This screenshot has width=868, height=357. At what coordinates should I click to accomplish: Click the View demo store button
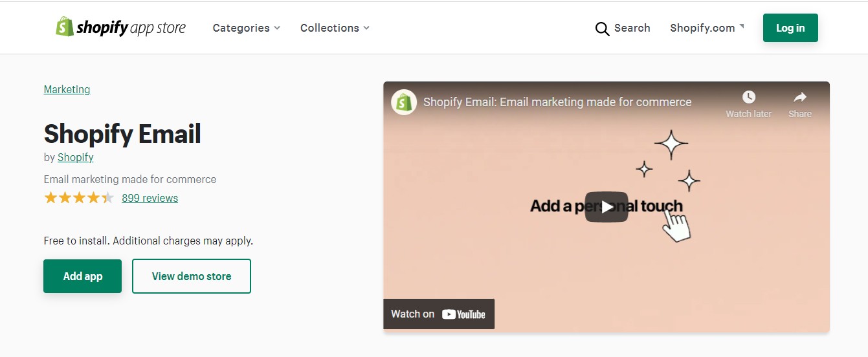(192, 276)
